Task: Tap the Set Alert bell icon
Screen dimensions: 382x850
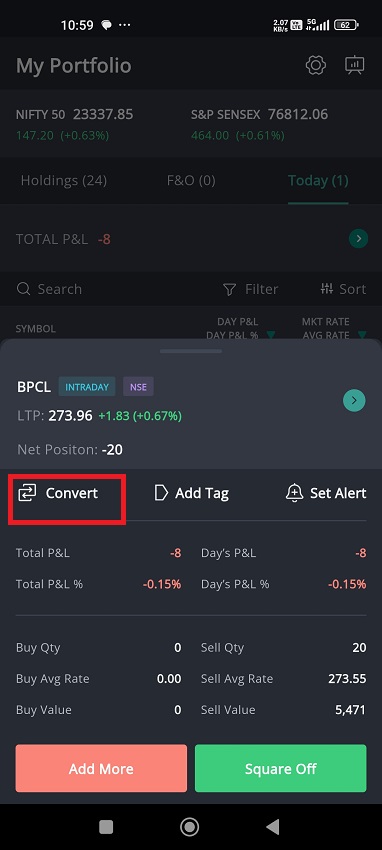Action: click(294, 493)
